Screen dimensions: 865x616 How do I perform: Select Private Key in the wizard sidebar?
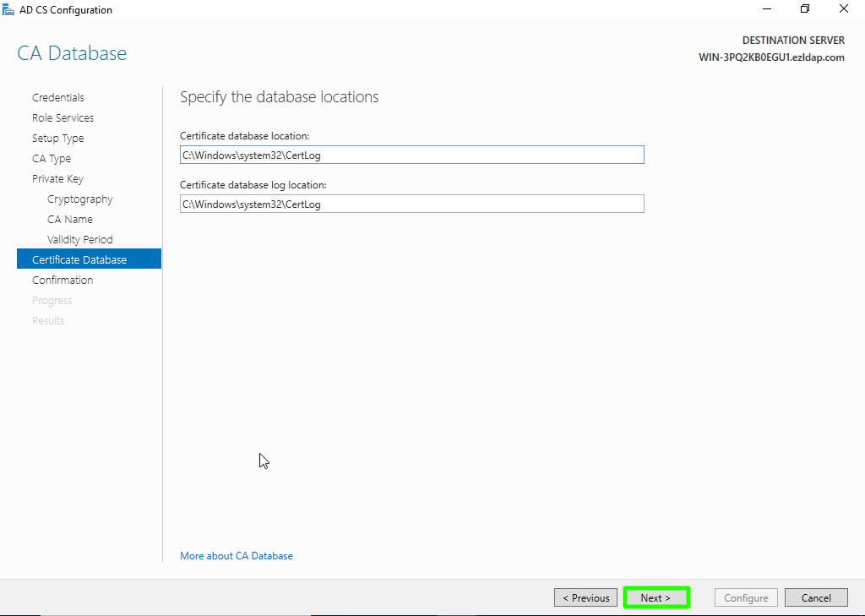pyautogui.click(x=57, y=179)
